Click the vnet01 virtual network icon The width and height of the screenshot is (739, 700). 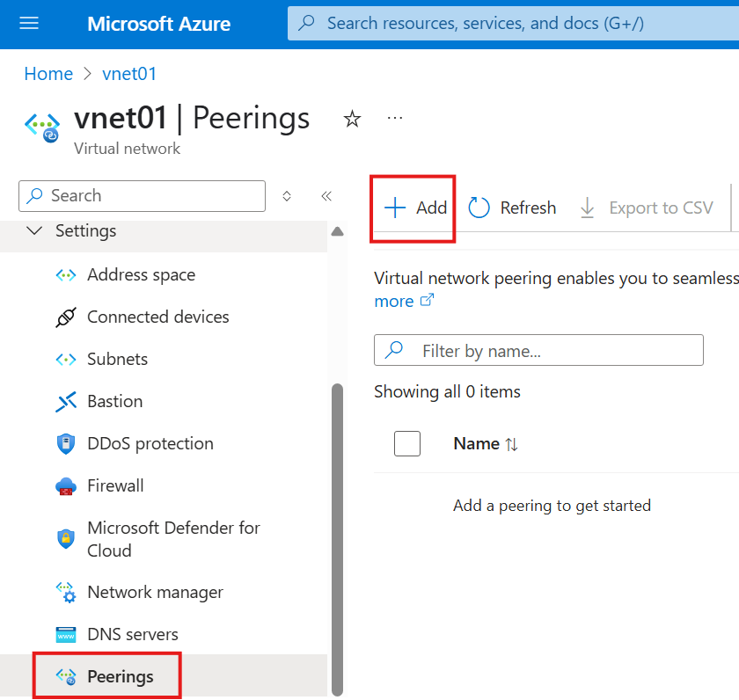42,127
